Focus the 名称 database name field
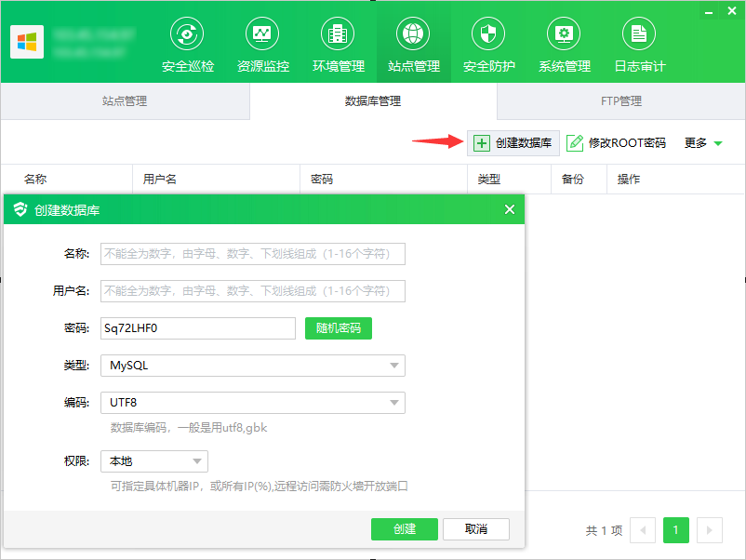This screenshot has width=746, height=560. [253, 254]
